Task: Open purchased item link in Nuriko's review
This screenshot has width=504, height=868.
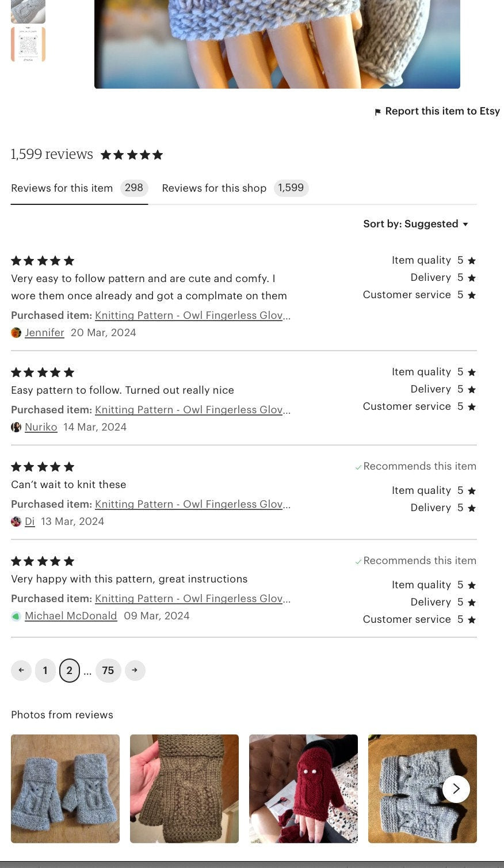Action: coord(193,410)
